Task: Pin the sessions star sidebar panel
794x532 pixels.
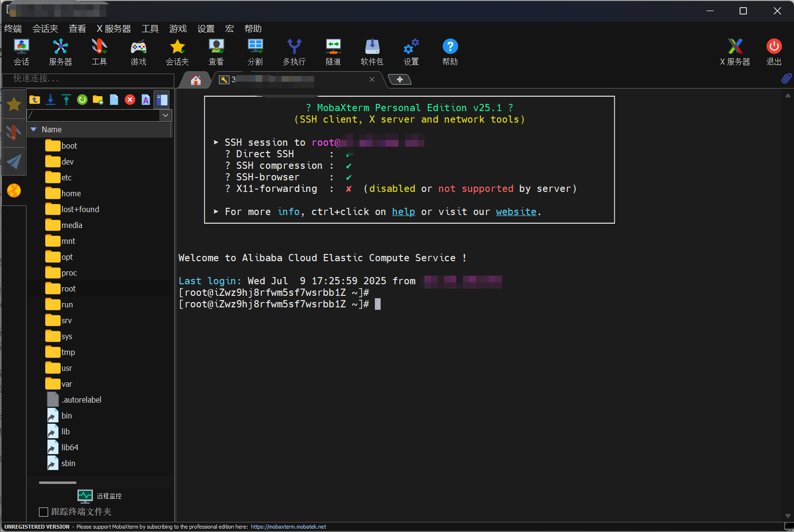Action: (x=14, y=104)
